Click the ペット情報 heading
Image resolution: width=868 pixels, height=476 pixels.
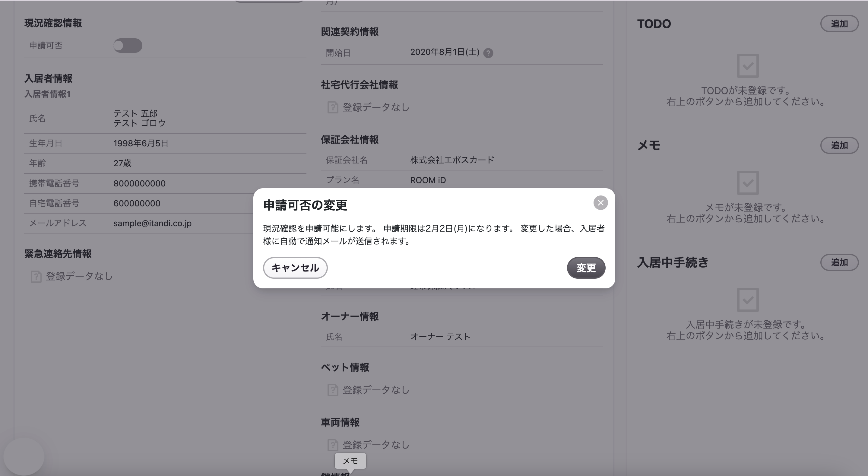tap(345, 367)
